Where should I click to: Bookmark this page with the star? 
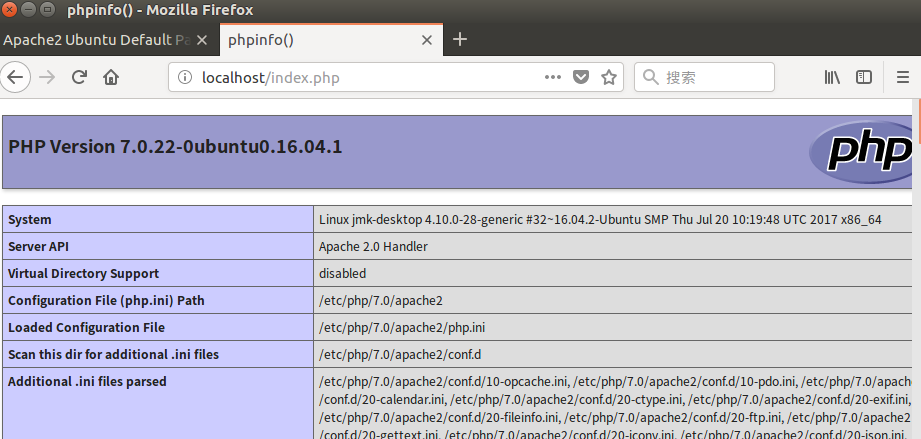point(609,77)
